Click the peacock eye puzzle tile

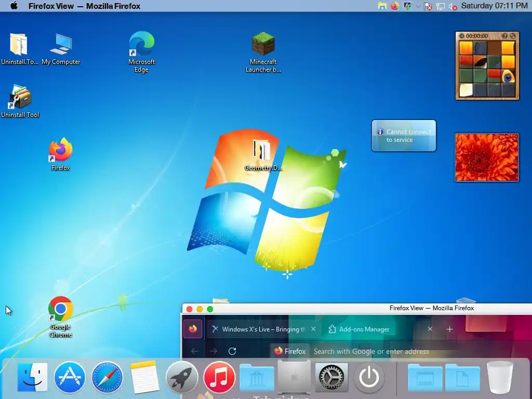coord(508,76)
